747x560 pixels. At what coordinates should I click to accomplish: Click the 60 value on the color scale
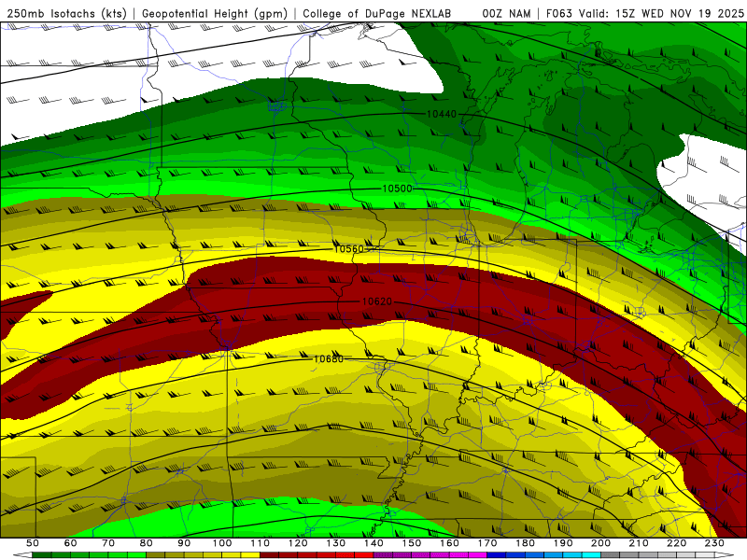pos(70,543)
